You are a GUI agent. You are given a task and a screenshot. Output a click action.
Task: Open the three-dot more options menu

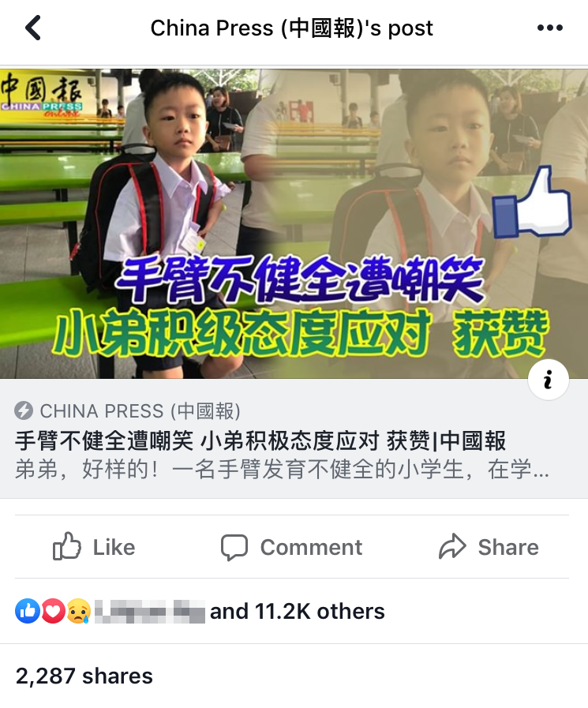pos(549,28)
